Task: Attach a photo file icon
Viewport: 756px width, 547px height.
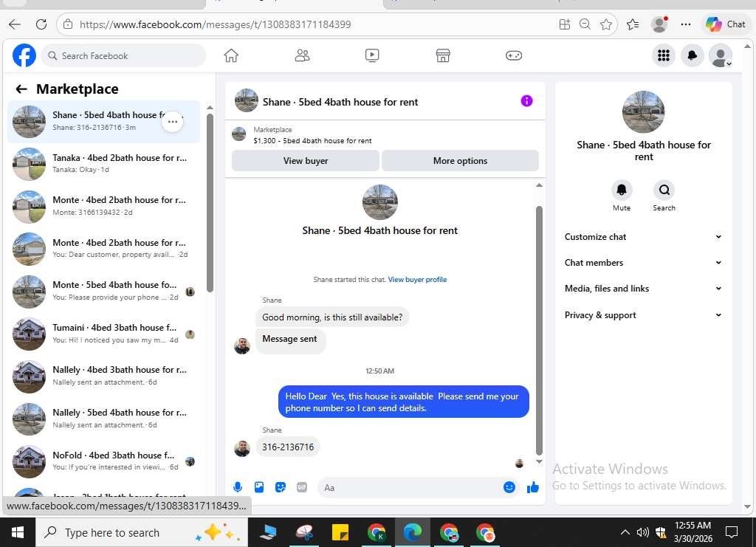Action: 259,487
